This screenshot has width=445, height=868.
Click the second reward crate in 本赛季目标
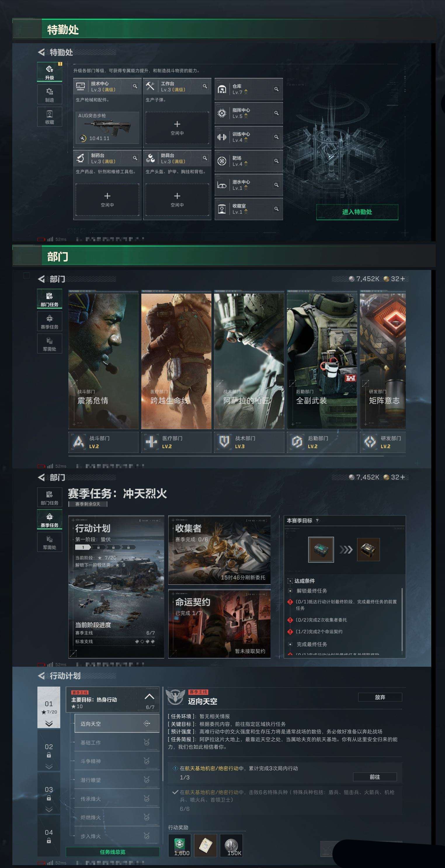[368, 550]
